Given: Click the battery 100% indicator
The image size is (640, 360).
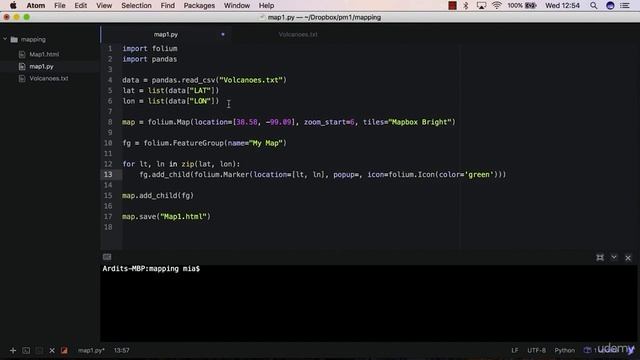Looking at the screenshot, I should [x=522, y=5].
